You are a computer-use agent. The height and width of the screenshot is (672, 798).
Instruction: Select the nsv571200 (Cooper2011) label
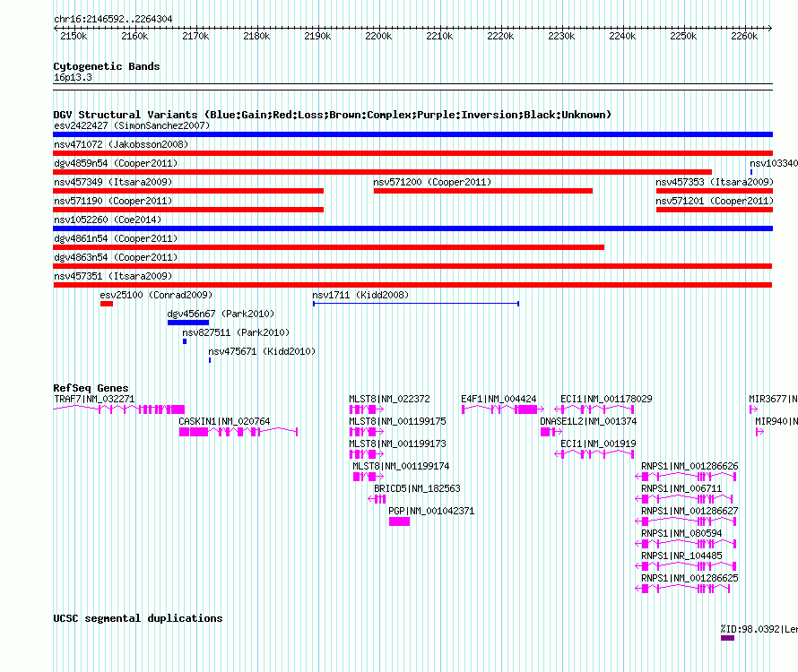pos(432,182)
